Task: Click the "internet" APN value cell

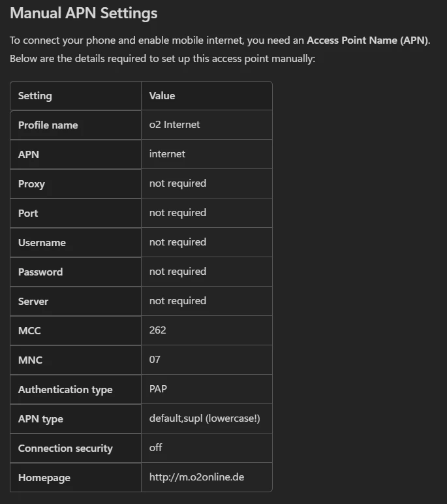Action: [167, 154]
